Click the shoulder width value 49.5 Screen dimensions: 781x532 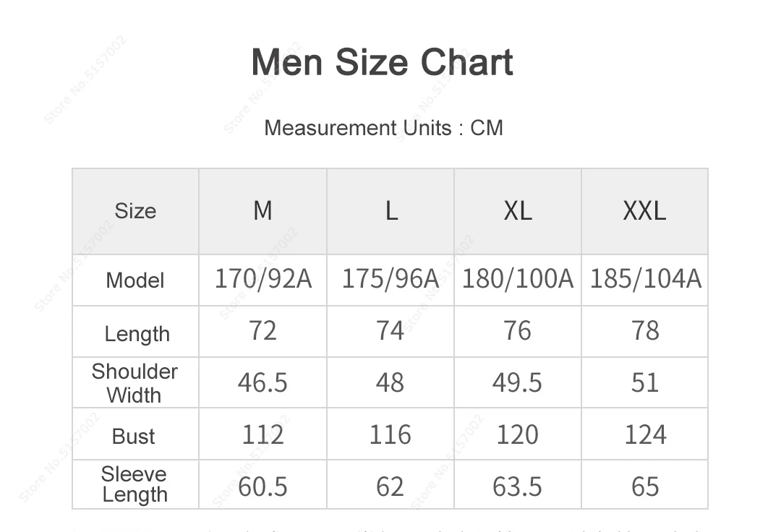(517, 383)
